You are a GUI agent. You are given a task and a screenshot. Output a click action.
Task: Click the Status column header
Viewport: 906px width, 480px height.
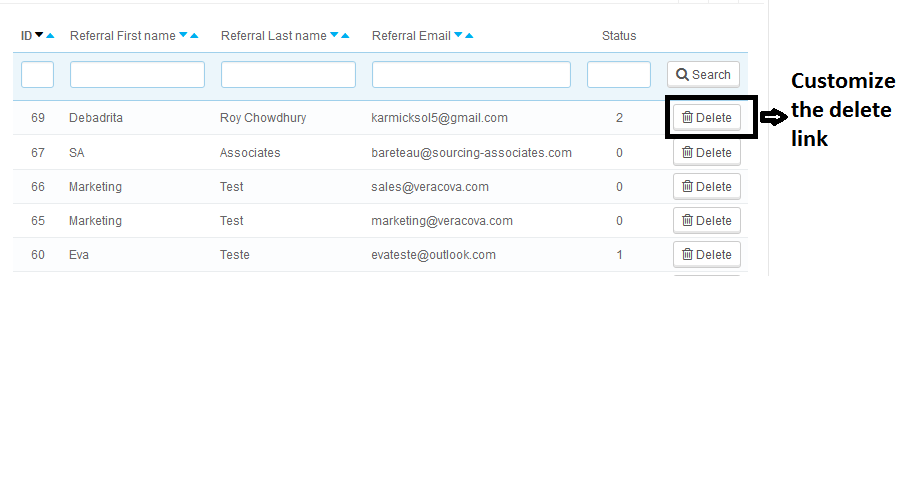619,36
